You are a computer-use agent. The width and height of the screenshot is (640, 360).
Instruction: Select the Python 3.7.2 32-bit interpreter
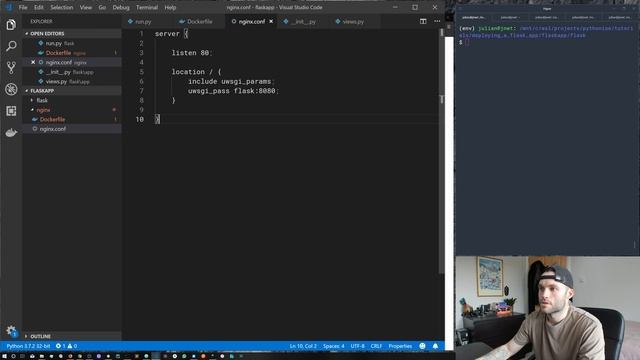tap(28, 346)
